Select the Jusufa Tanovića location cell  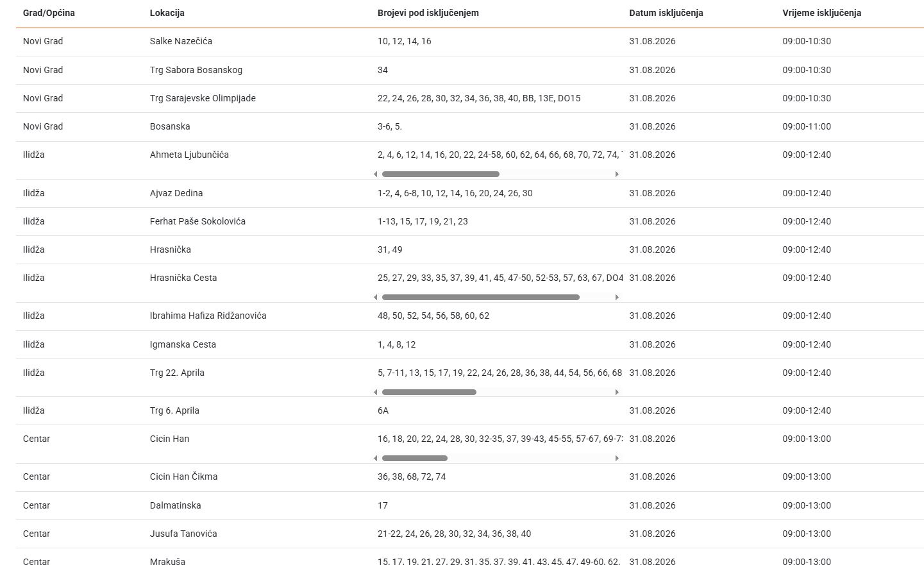(x=183, y=534)
